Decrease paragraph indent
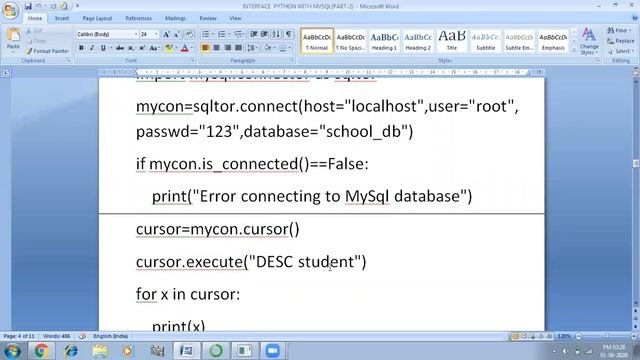The image size is (640, 360). pos(253,34)
